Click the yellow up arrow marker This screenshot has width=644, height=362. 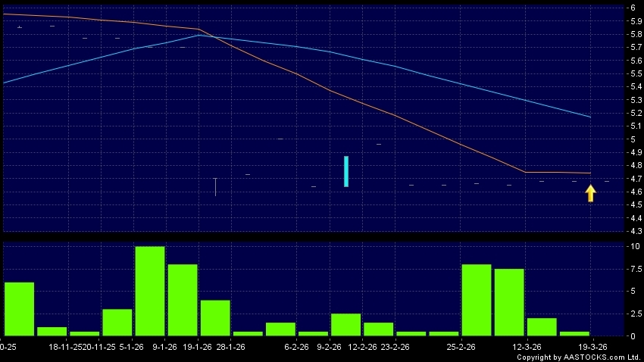[590, 194]
